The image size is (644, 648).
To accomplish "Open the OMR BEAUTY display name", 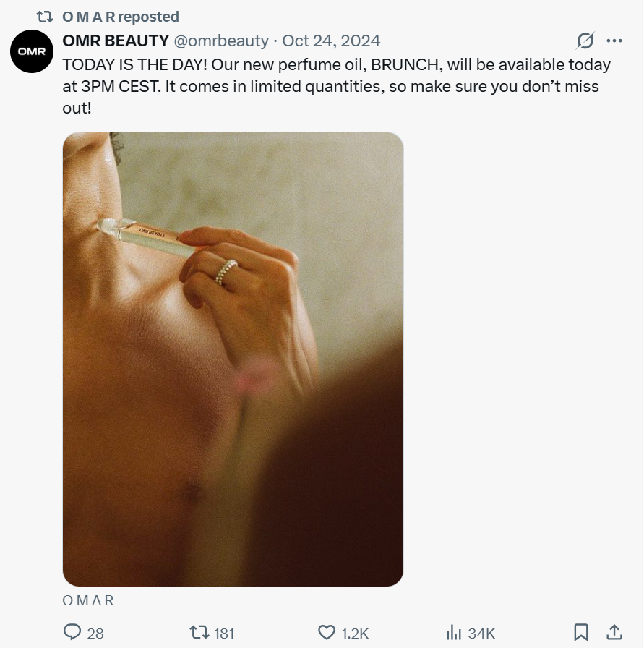I will pos(116,40).
